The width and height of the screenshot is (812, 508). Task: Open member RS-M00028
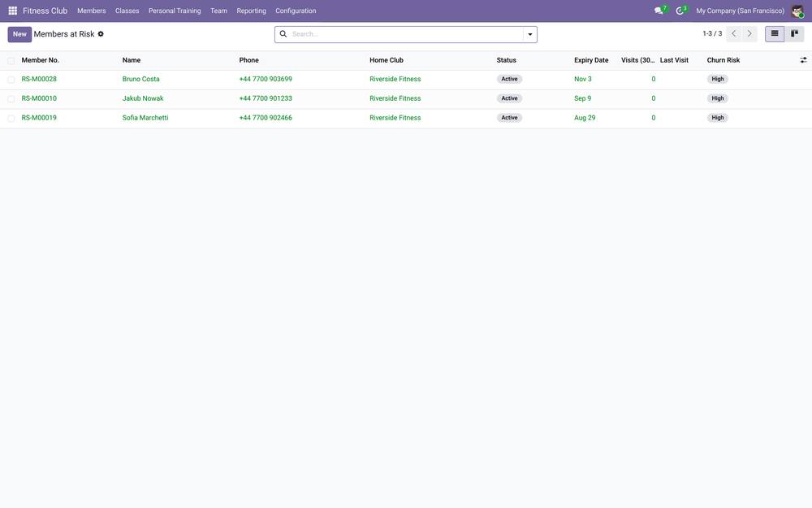click(39, 80)
